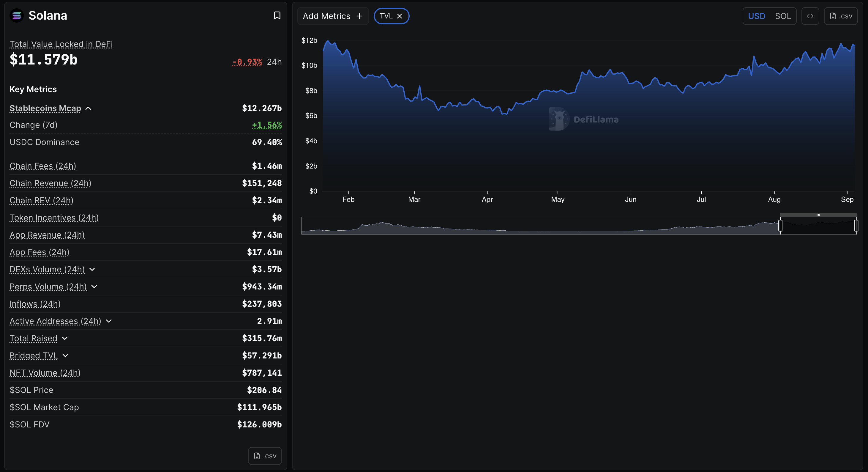Expand the Active Addresses (24h) row
The width and height of the screenshot is (868, 472).
pos(109,321)
